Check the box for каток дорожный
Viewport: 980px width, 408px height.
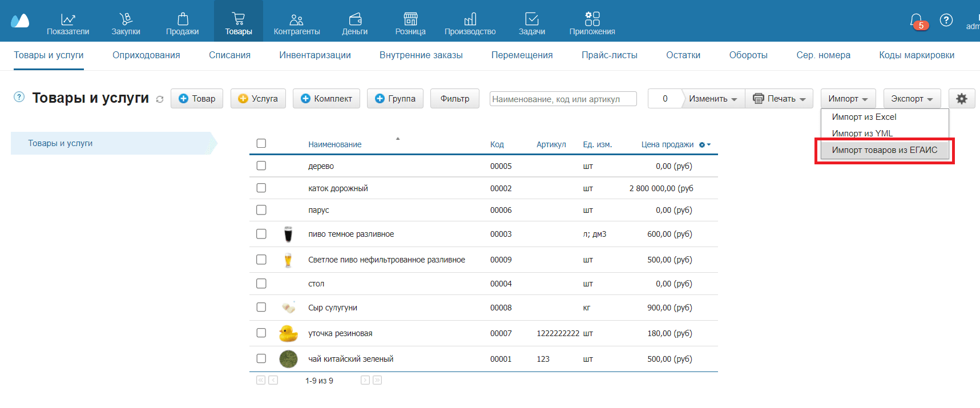(261, 188)
